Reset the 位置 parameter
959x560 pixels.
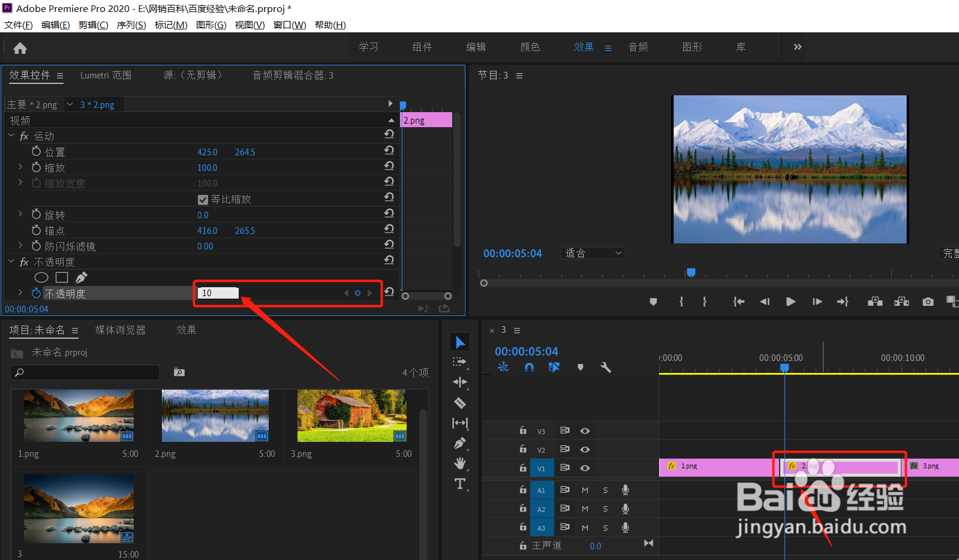389,150
